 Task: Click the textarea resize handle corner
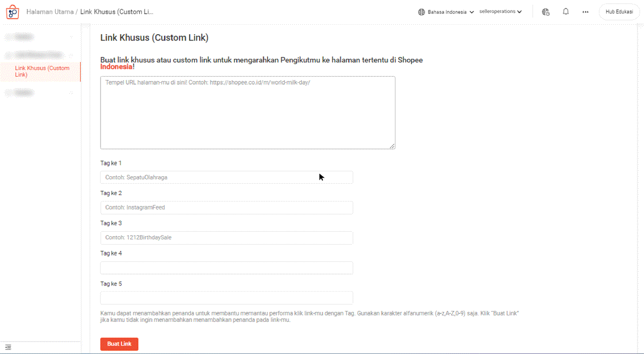(x=392, y=146)
